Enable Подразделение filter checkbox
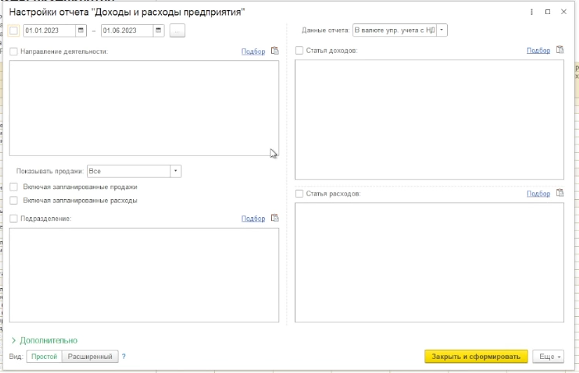Screen dimensions: 579x373 pos(14,219)
